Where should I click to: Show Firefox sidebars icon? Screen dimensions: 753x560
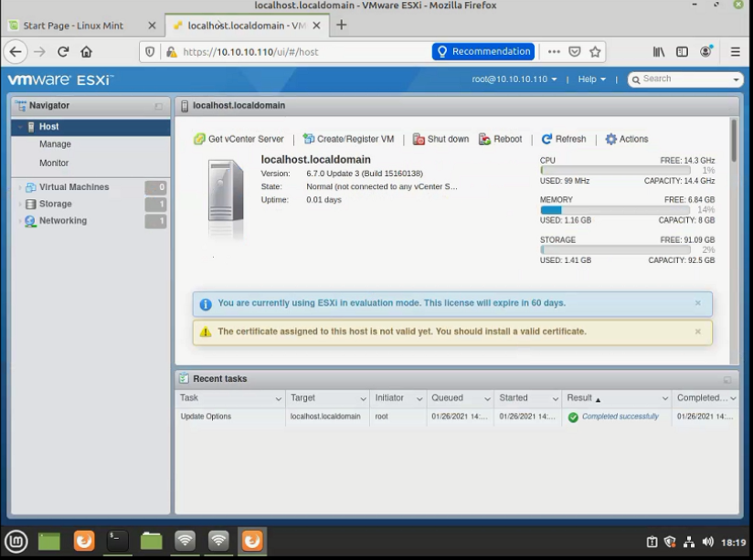pyautogui.click(x=682, y=52)
